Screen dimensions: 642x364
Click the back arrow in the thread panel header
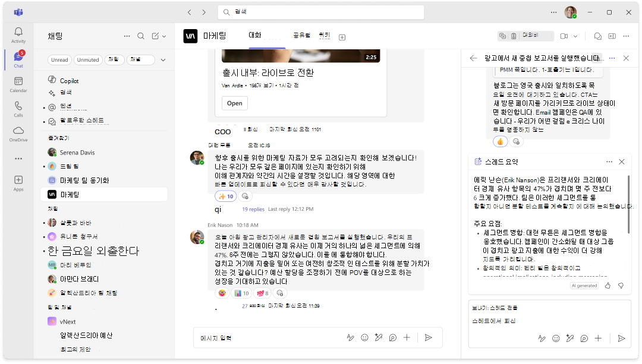[473, 58]
